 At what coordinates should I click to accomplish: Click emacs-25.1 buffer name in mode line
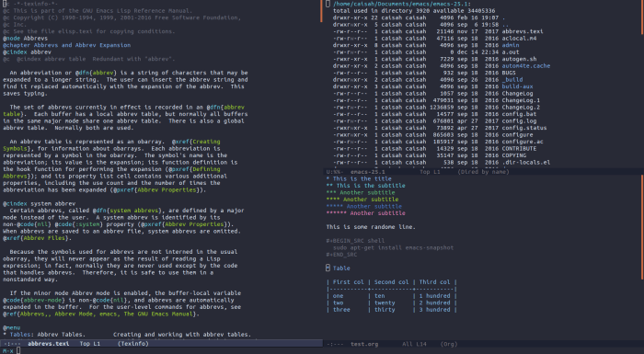(368, 172)
